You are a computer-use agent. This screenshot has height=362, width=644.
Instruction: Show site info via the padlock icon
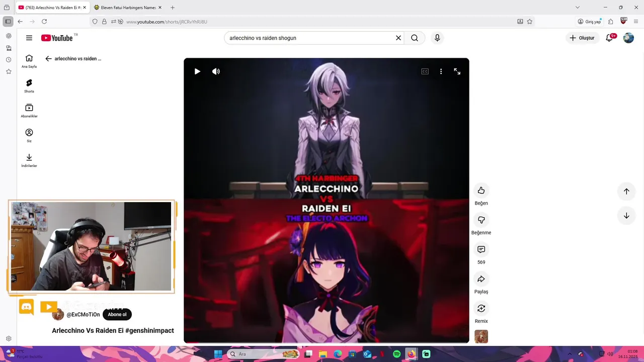point(104,22)
